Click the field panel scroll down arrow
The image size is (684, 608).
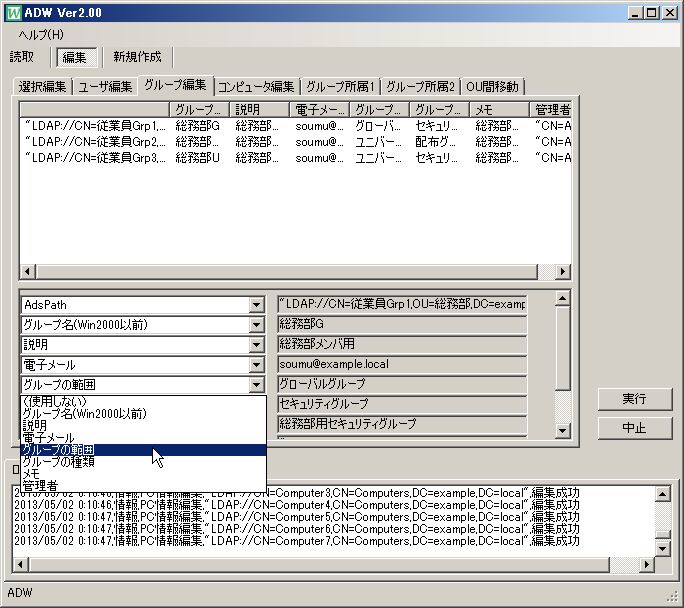pyautogui.click(x=563, y=431)
